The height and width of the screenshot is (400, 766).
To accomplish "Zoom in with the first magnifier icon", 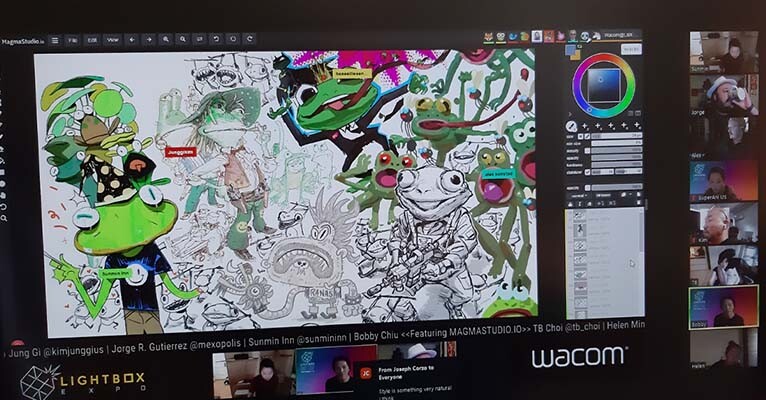I will [x=166, y=39].
